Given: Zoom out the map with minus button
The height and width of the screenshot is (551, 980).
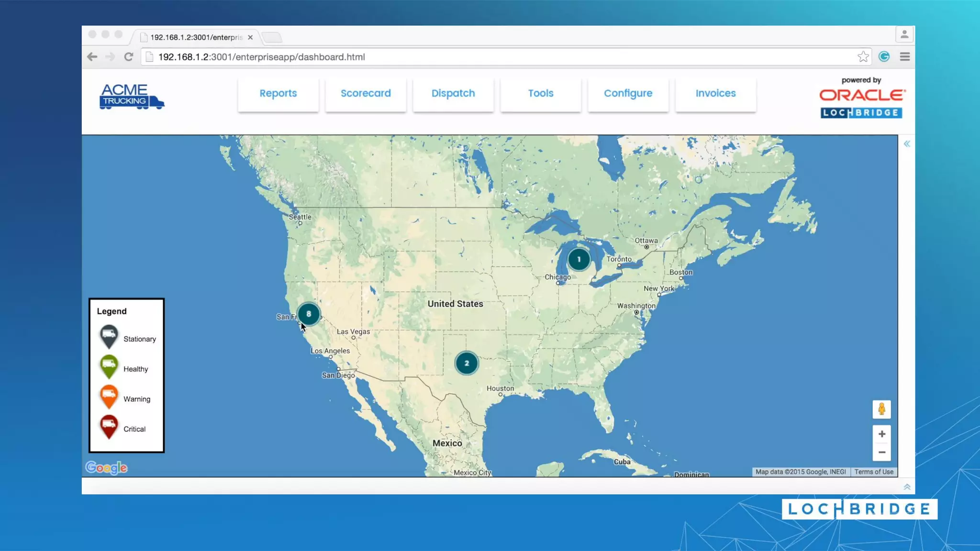Looking at the screenshot, I should (881, 452).
